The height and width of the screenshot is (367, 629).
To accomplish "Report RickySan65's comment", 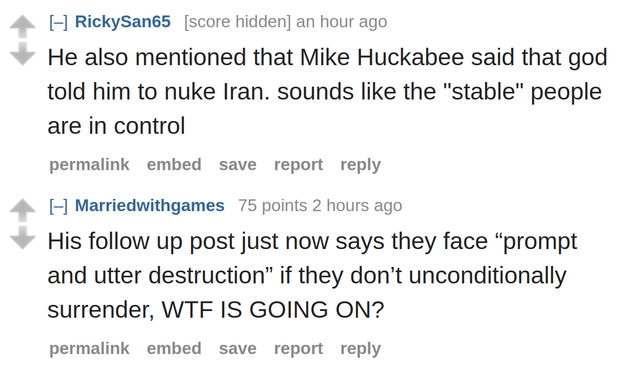I will point(298,165).
